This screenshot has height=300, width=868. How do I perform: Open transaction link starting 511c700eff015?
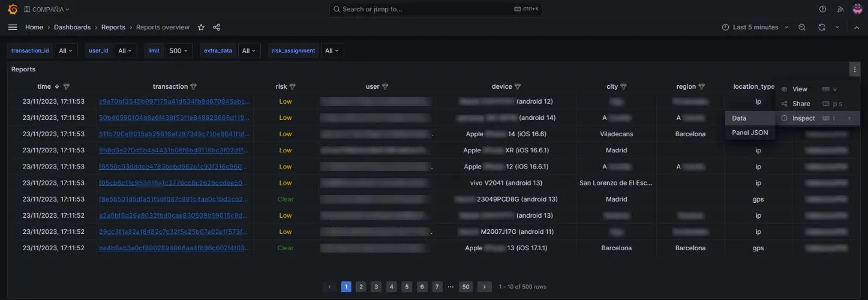[174, 134]
